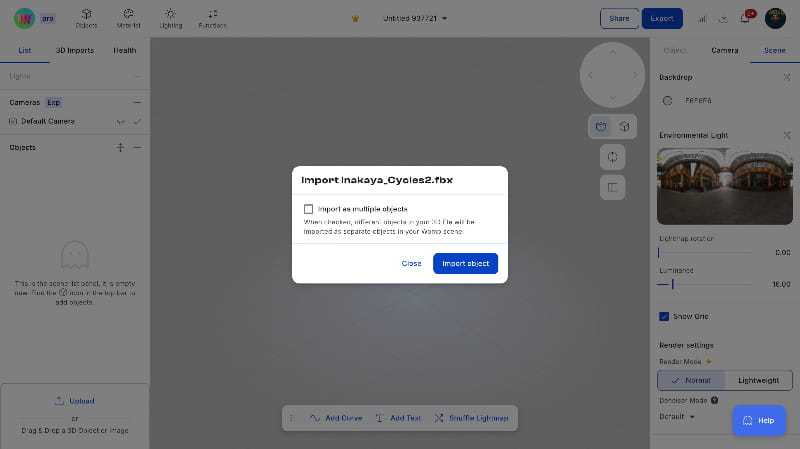Add a new object with plus icon
This screenshot has height=449, width=800.
120,147
